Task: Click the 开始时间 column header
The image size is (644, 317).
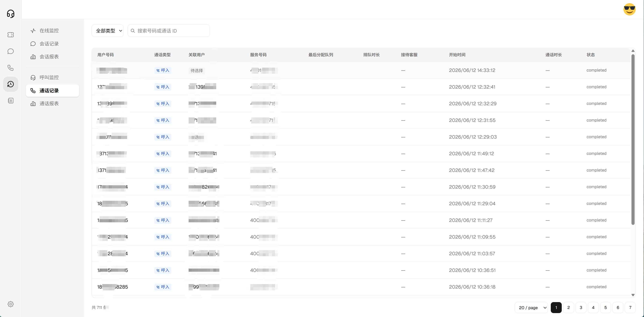Action: click(x=457, y=55)
